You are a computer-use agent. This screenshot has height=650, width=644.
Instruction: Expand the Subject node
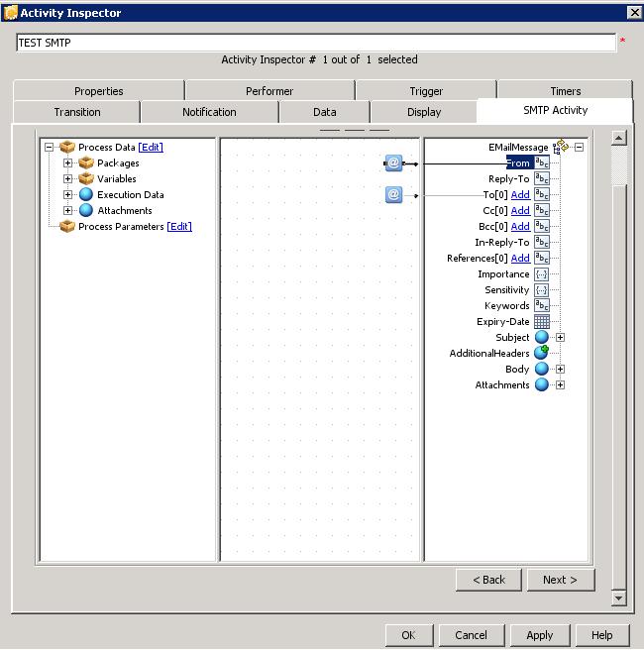pos(560,337)
